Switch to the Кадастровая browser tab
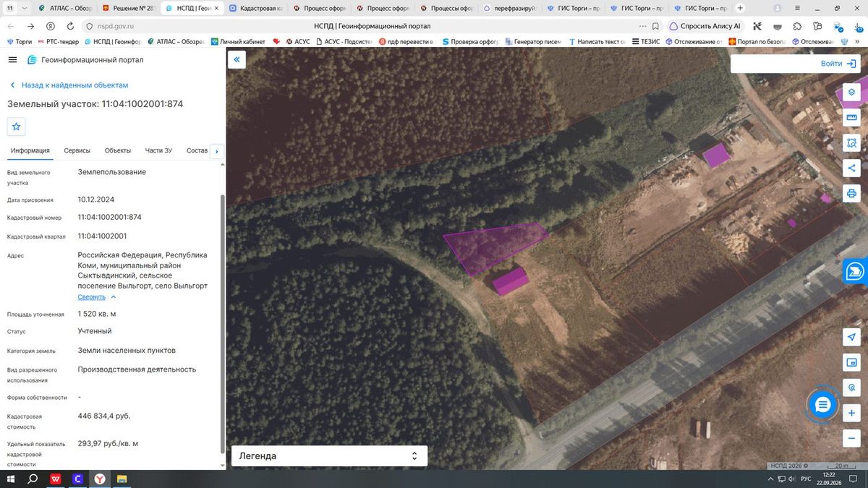868x488 pixels. (257, 8)
